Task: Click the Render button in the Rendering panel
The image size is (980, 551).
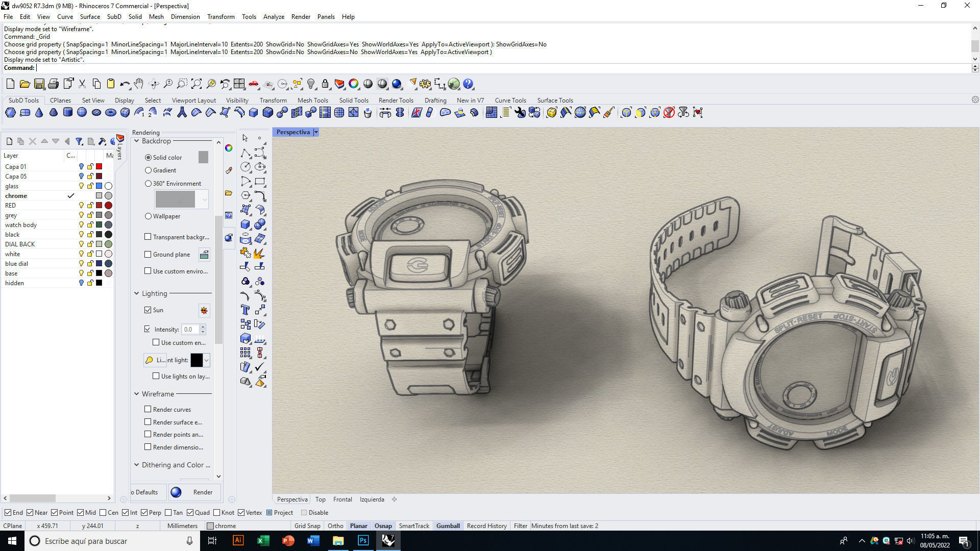Action: [x=194, y=492]
